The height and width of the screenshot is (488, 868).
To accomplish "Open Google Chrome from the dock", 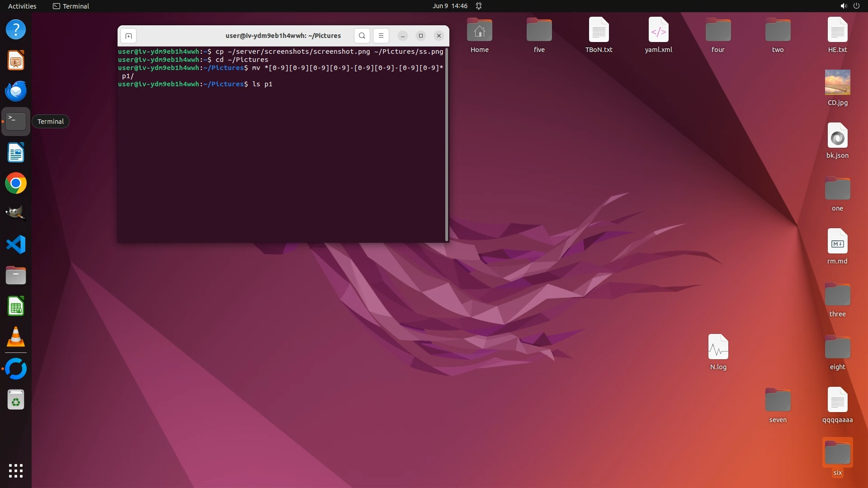I will (x=16, y=183).
